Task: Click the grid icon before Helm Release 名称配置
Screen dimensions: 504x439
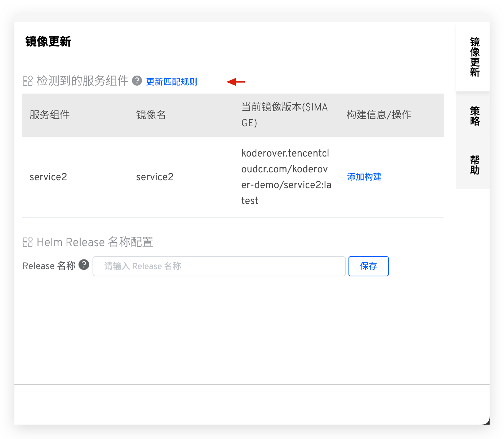Action: [x=28, y=242]
